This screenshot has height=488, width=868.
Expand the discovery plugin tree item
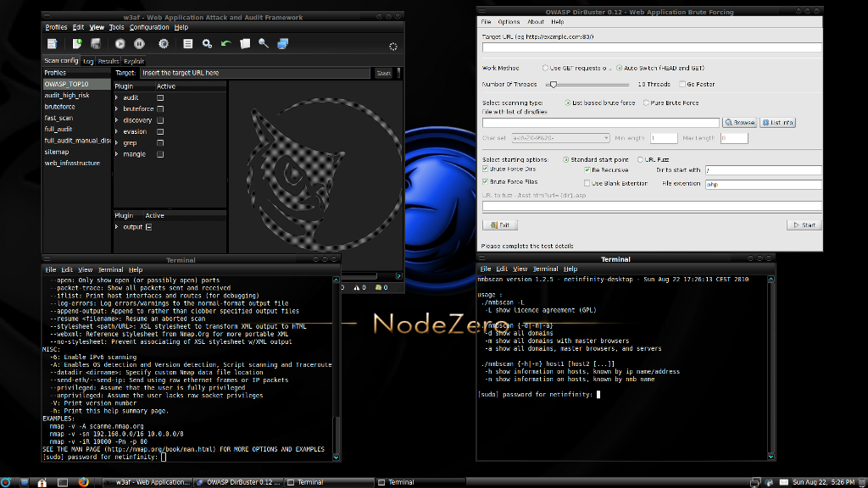point(117,120)
